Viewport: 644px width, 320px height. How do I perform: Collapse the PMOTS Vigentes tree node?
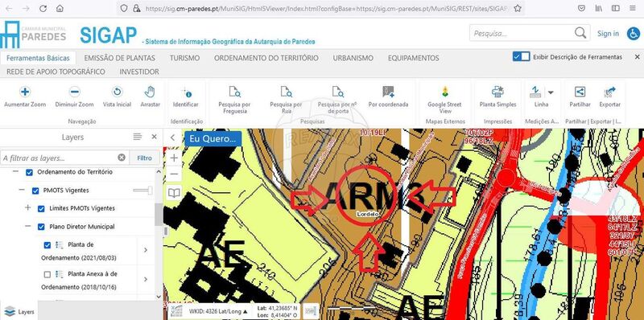[22, 190]
